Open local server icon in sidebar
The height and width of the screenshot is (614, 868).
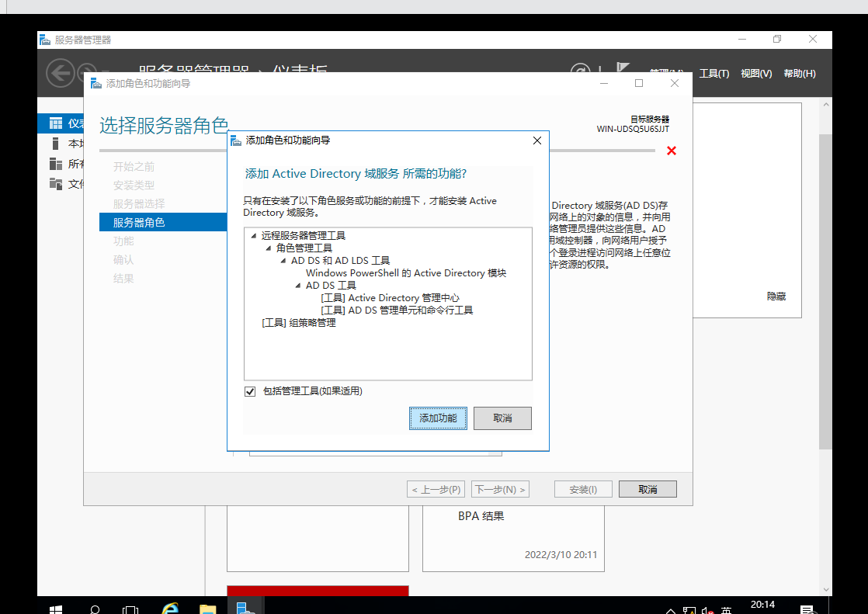tap(55, 144)
